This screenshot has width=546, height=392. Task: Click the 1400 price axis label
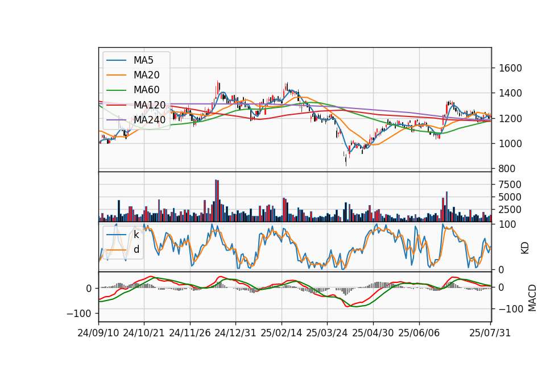point(510,93)
